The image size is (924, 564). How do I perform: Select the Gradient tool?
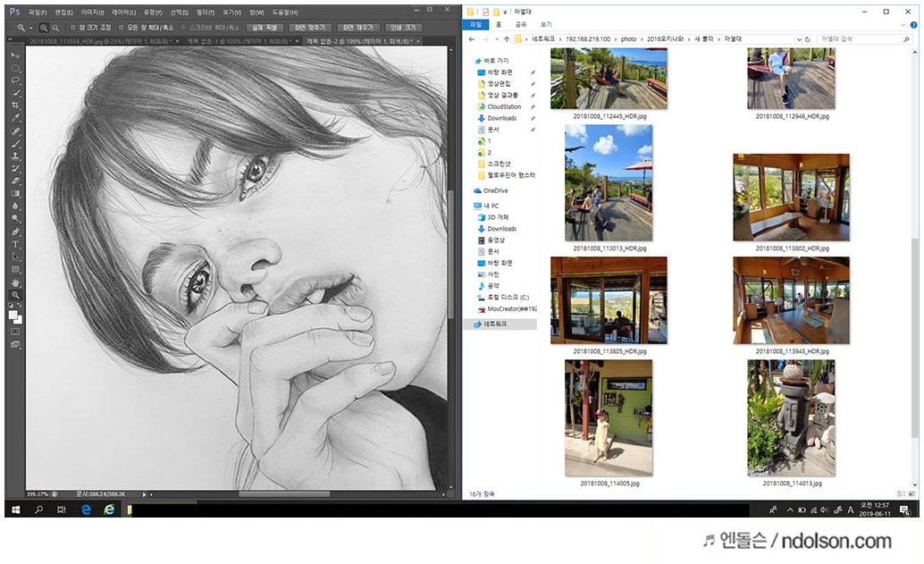(x=15, y=193)
